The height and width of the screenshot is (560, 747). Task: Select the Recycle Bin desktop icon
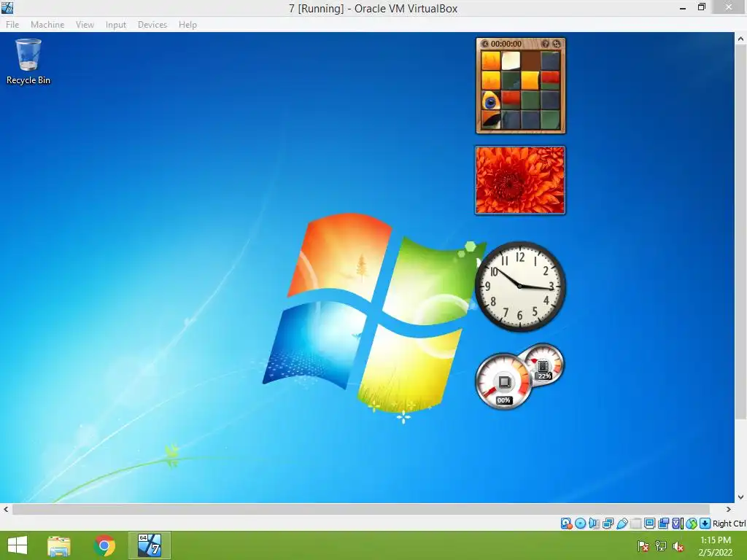(x=28, y=62)
